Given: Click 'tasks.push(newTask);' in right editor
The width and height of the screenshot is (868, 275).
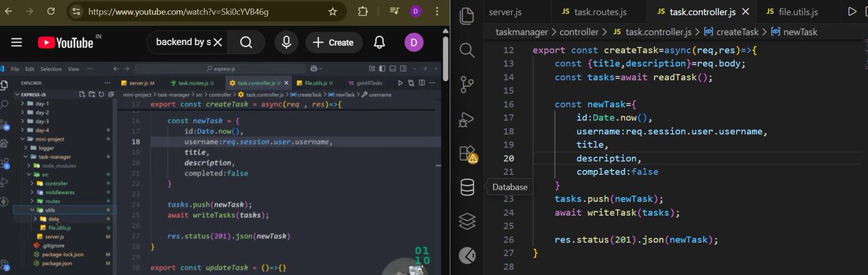Looking at the screenshot, I should tap(609, 199).
